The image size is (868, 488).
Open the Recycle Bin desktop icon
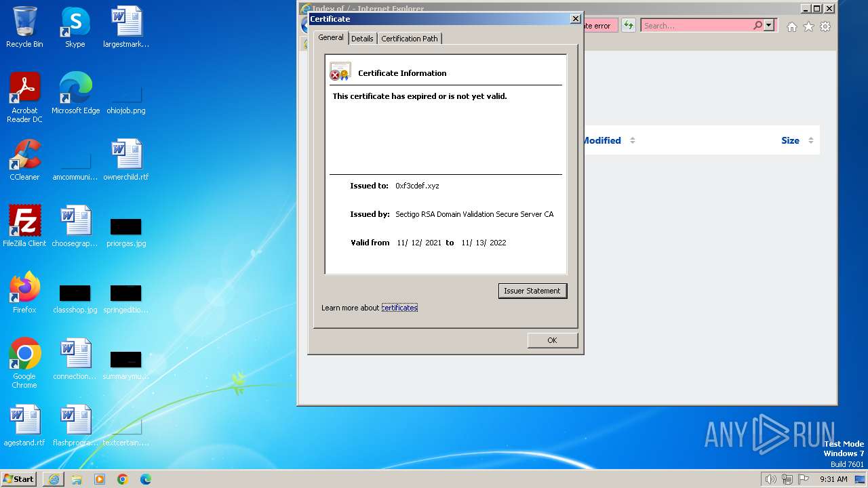point(24,27)
